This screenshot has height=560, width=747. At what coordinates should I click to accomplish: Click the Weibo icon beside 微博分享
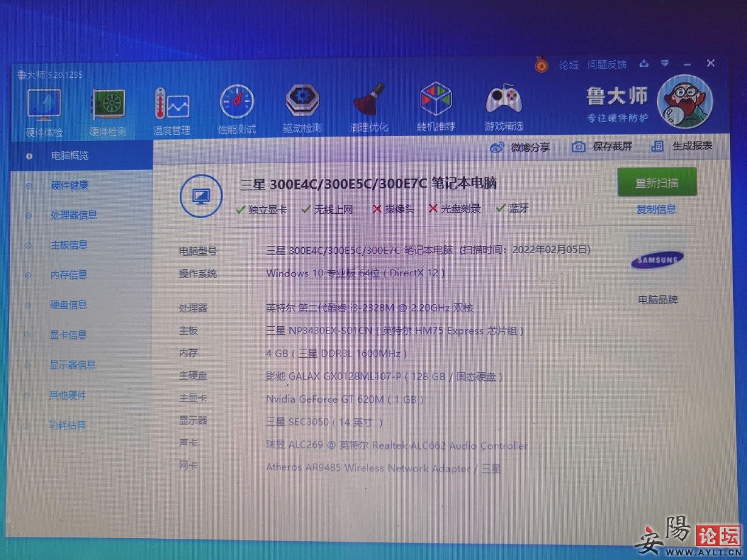coord(497,147)
